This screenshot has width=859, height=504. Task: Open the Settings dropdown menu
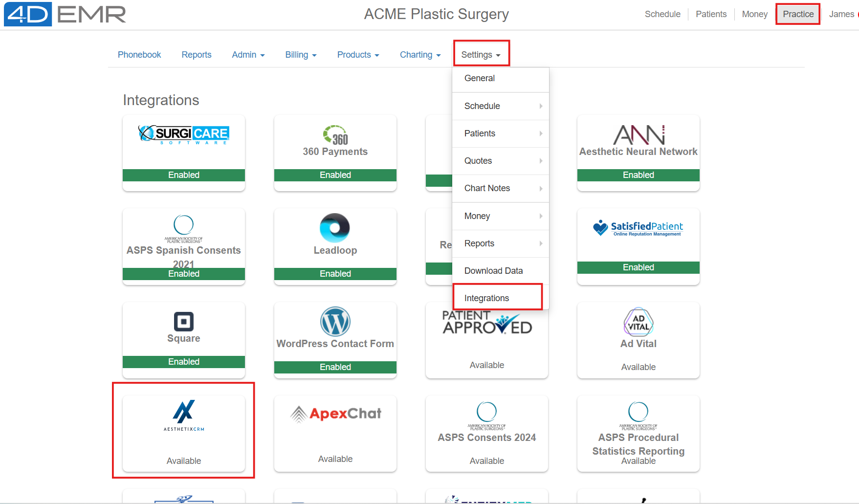point(481,55)
